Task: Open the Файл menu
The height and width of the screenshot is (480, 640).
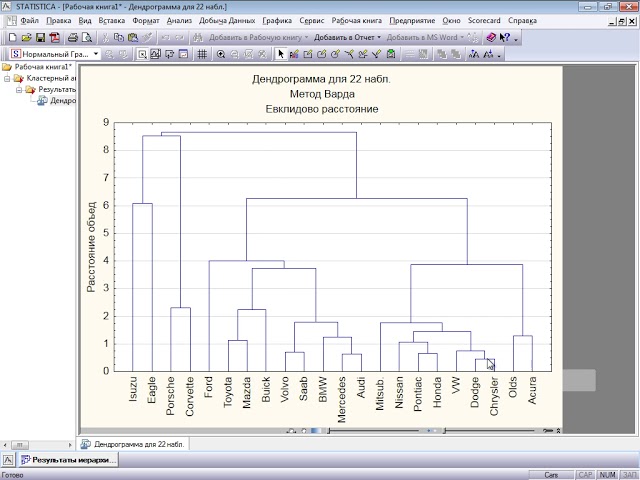Action: pyautogui.click(x=29, y=21)
